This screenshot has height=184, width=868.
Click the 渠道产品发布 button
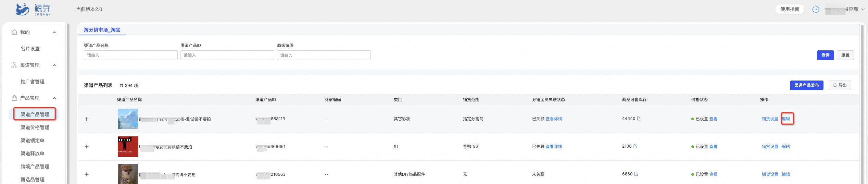coord(806,85)
